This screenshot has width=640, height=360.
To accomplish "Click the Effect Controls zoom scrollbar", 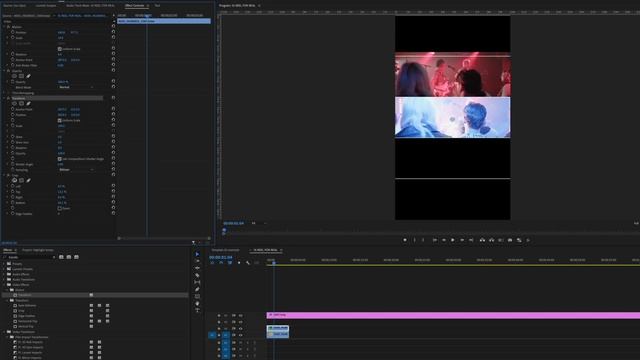I will [164, 238].
